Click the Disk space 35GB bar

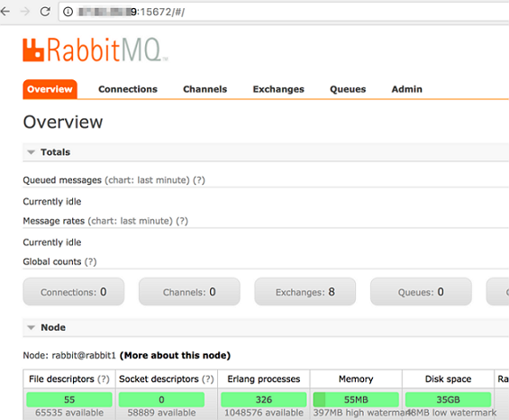pyautogui.click(x=448, y=399)
